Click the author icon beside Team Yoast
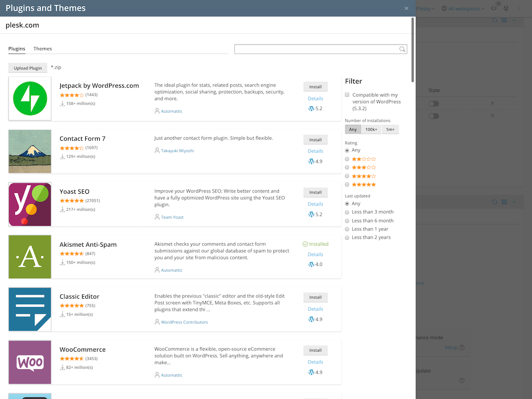 tap(157, 217)
